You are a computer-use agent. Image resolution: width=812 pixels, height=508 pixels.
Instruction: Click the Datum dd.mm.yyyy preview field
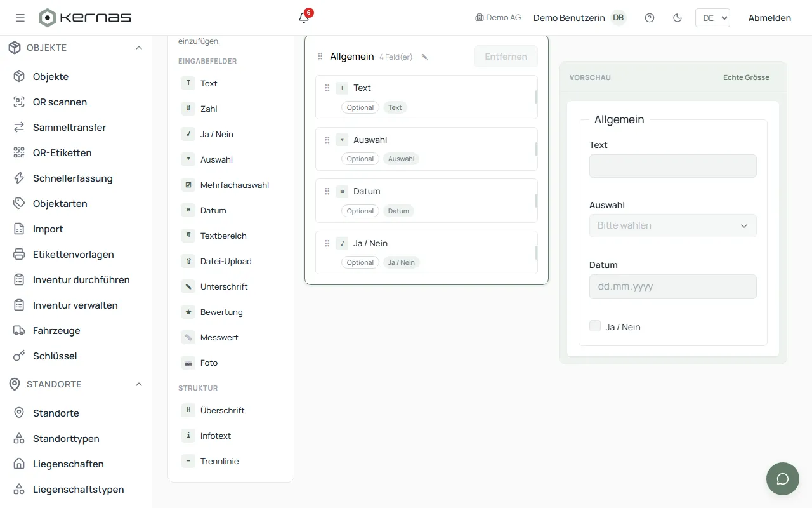click(672, 286)
